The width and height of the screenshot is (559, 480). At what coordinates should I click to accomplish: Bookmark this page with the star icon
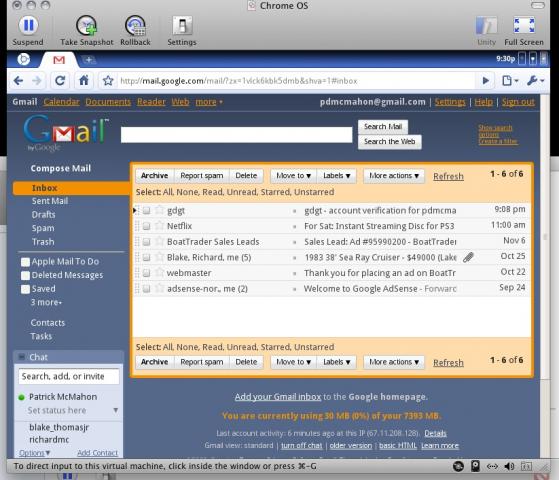point(108,81)
